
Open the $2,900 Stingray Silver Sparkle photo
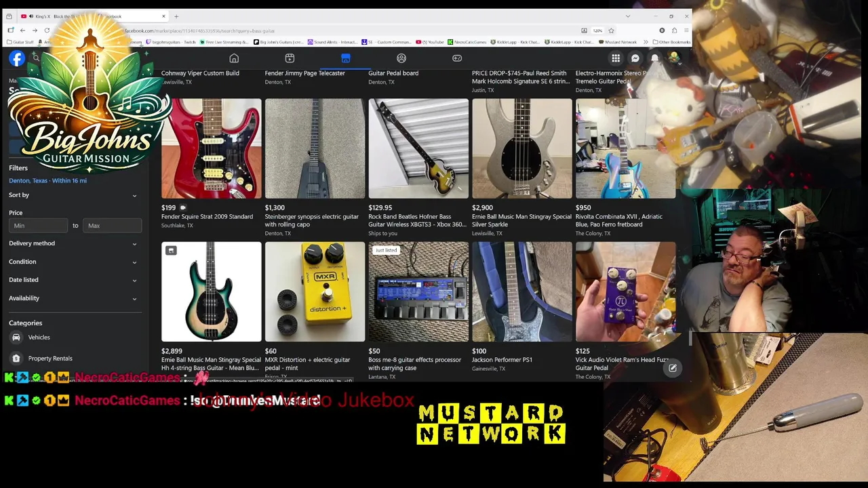(522, 148)
